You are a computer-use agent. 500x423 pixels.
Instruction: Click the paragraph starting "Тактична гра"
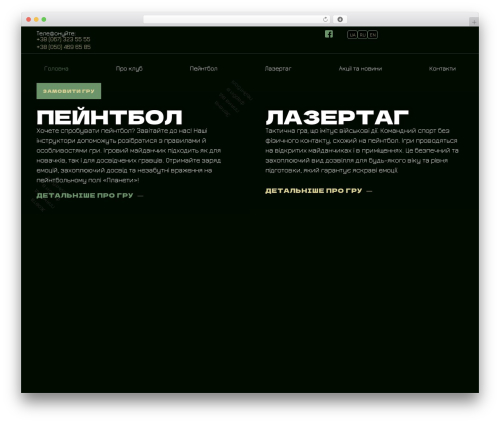pyautogui.click(x=362, y=150)
